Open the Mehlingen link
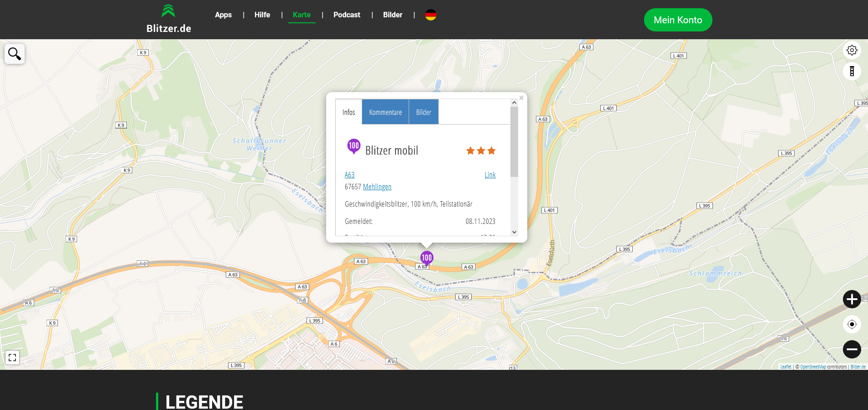Image resolution: width=868 pixels, height=410 pixels. 377,187
